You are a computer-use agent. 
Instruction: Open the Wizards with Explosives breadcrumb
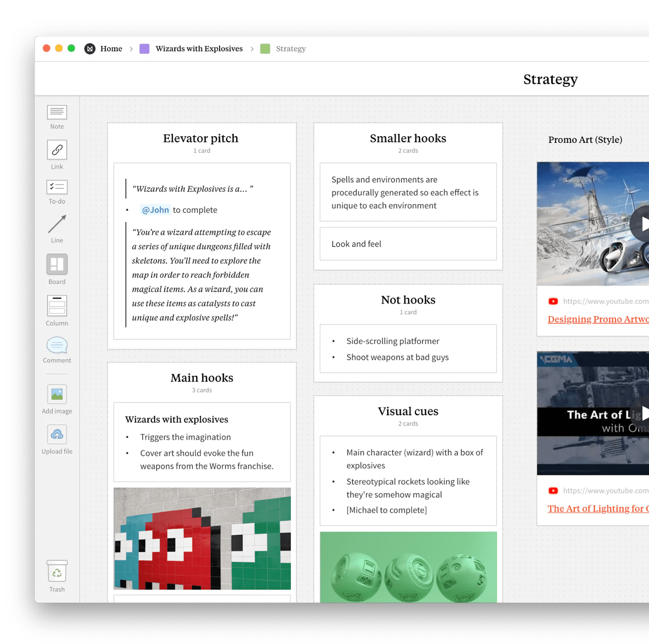(x=199, y=48)
